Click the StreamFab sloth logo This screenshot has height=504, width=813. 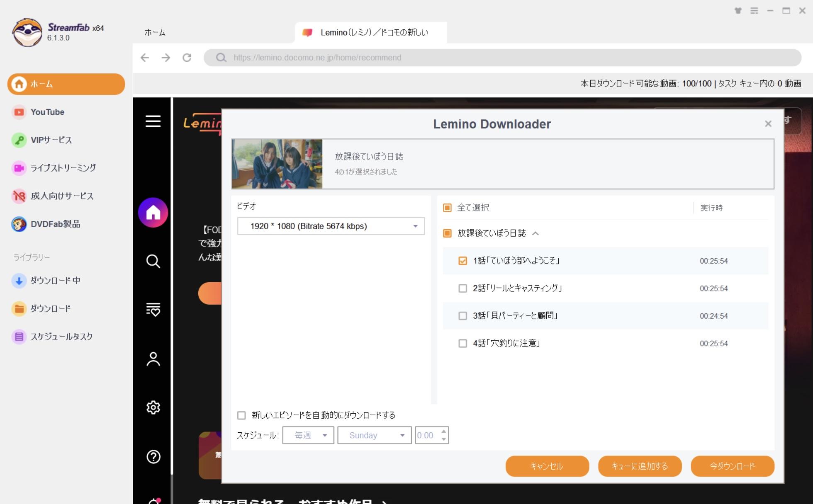[27, 32]
